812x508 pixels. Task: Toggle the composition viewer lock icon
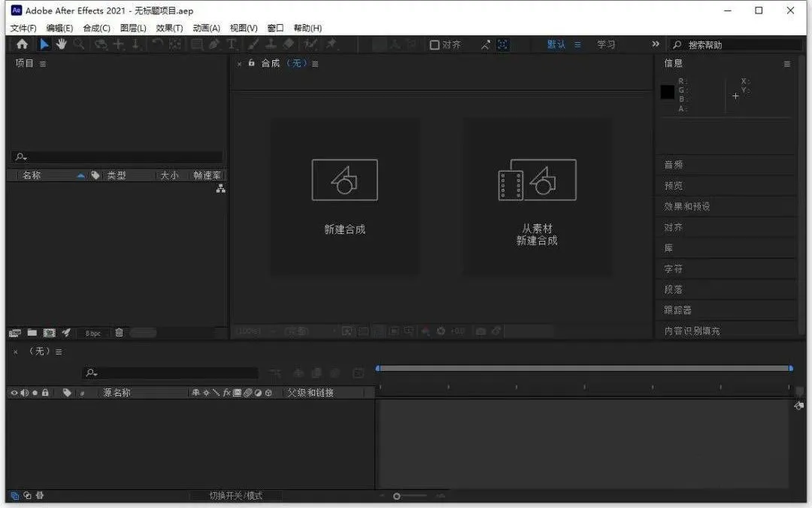(x=251, y=62)
